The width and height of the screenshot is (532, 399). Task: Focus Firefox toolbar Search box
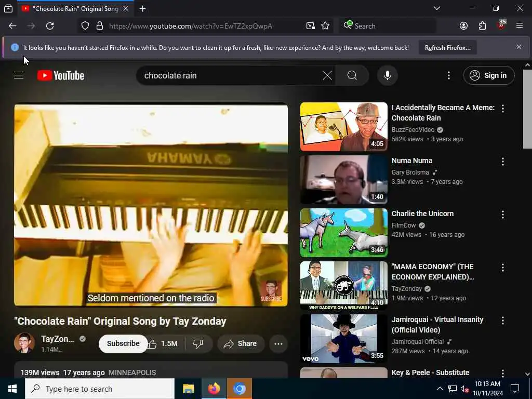(x=388, y=26)
